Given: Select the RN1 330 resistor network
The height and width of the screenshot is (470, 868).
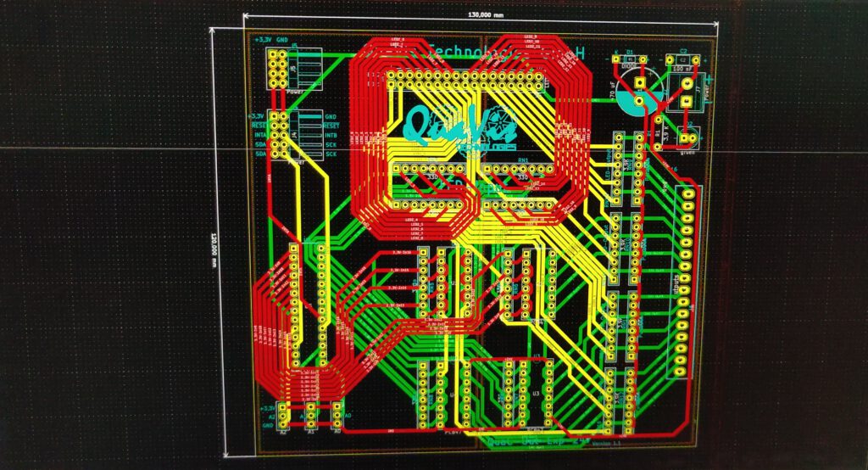Looking at the screenshot, I should (x=523, y=169).
